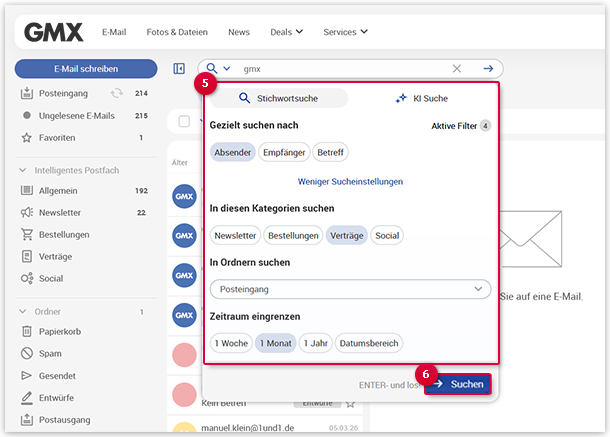The width and height of the screenshot is (610, 437).
Task: Toggle the Absender search filter
Action: point(233,152)
